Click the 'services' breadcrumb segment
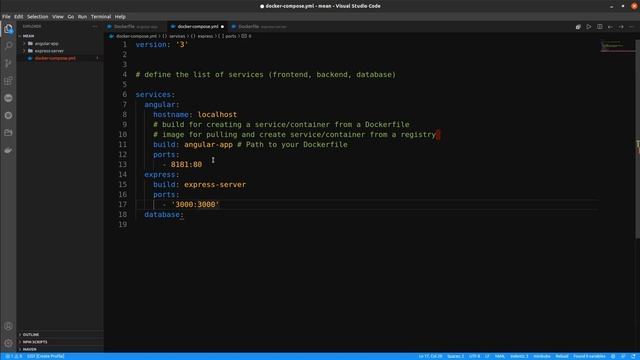This screenshot has height=360, width=640. pos(177,36)
